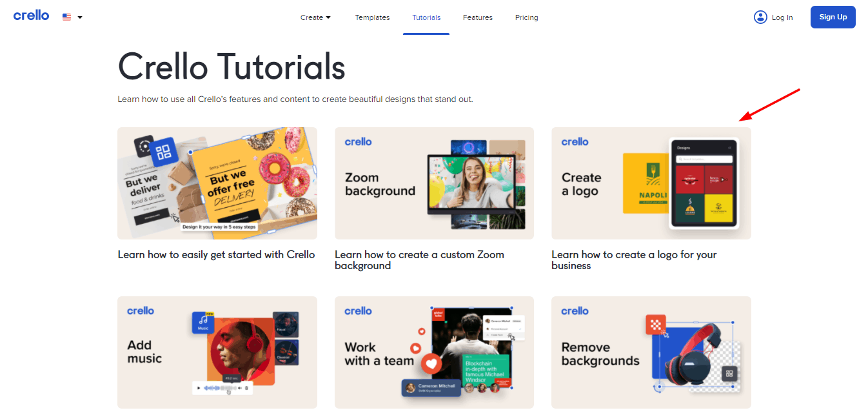This screenshot has width=868, height=417.
Task: Click the music note icon in Add music thumbnail
Action: coord(203,322)
